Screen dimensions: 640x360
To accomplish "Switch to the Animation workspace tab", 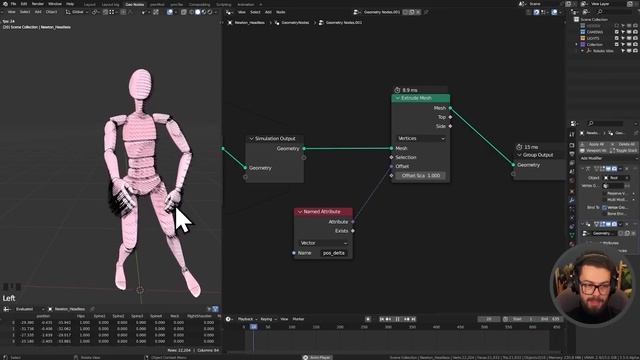I will pyautogui.click(x=246, y=4).
